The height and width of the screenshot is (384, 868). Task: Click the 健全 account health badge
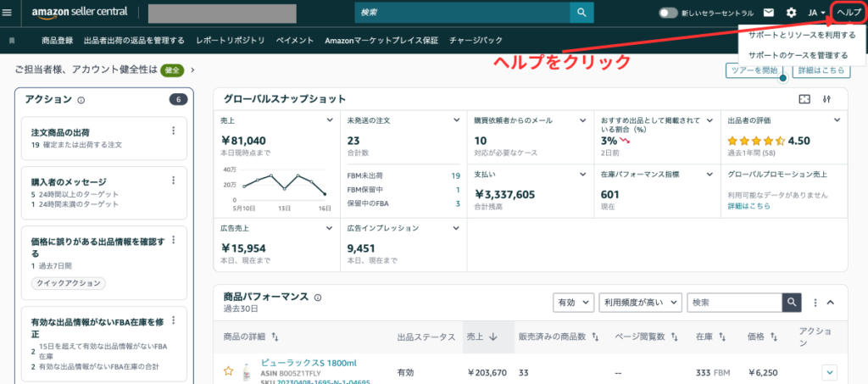coord(171,70)
